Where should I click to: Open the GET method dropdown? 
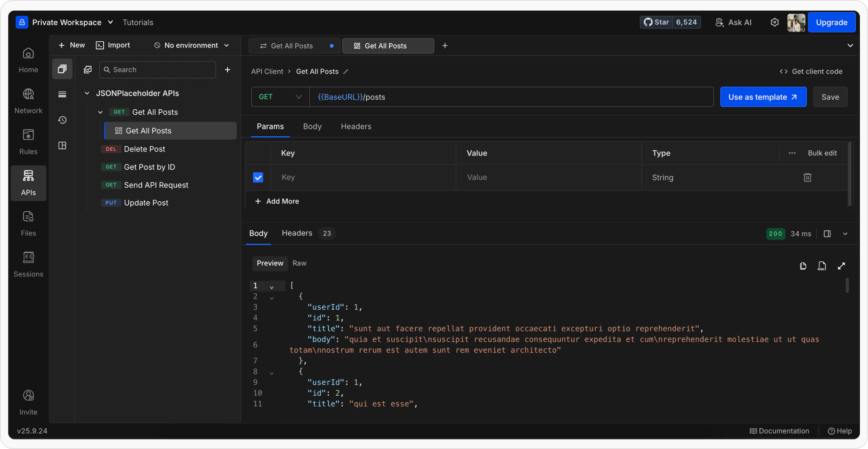(x=280, y=97)
